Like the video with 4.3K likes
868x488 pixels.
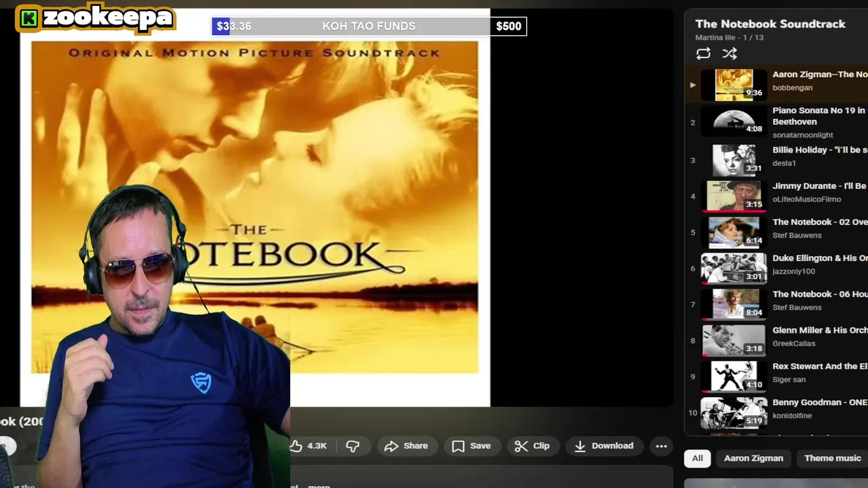point(309,446)
